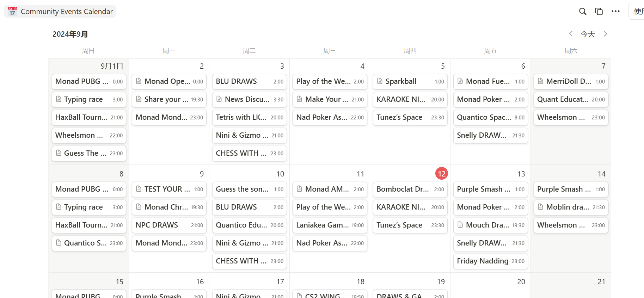Open BLU DRAWS event on September 3
This screenshot has width=644, height=298.
[249, 81]
